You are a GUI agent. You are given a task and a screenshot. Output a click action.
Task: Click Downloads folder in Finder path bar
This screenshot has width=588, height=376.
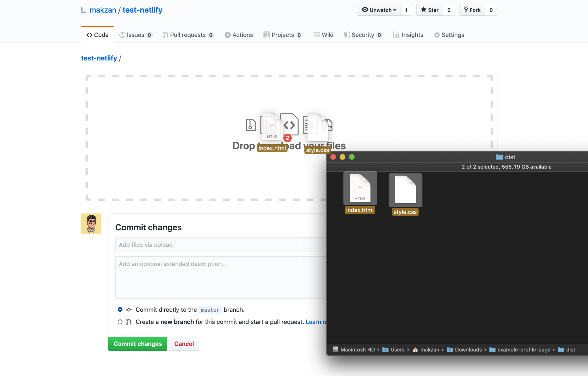pos(468,350)
